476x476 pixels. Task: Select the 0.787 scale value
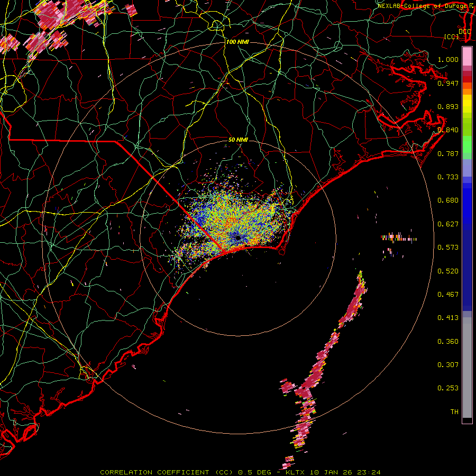(448, 153)
